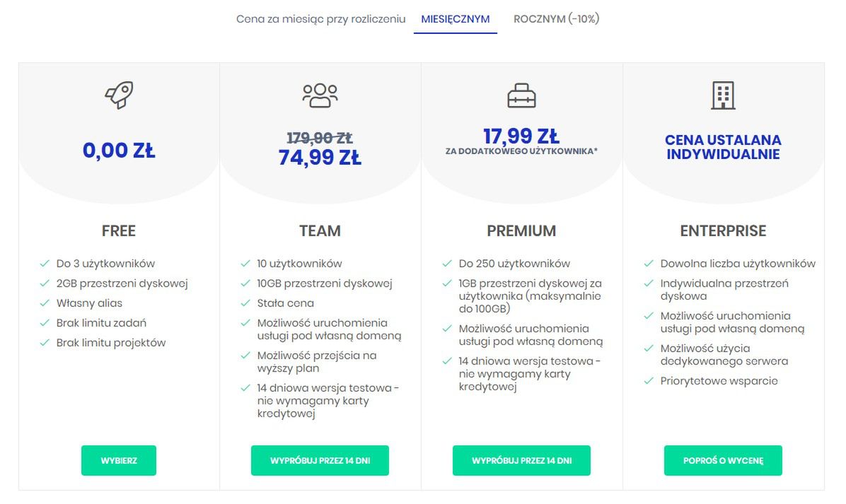Click the ENTERPRISE plan heading
This screenshot has height=504, width=846.
pos(723,230)
